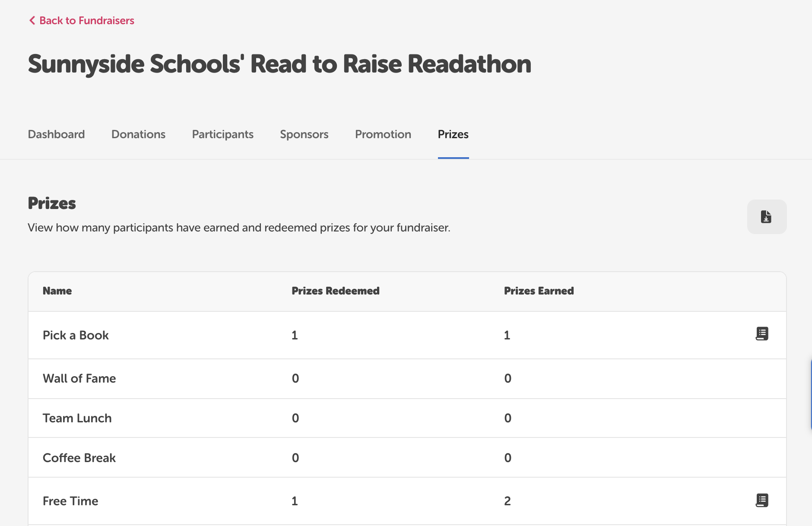Viewport: 812px width, 526px height.
Task: Open the prize details icon for Free Time
Action: pyautogui.click(x=762, y=500)
